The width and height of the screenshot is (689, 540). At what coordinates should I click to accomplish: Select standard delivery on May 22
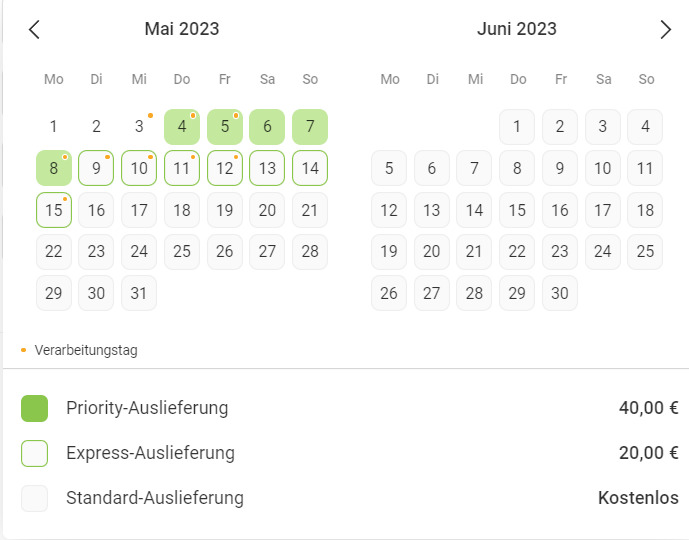point(54,251)
